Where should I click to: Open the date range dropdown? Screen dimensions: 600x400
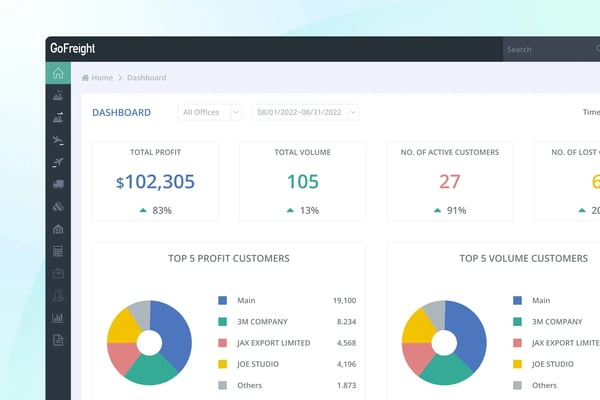click(x=305, y=113)
